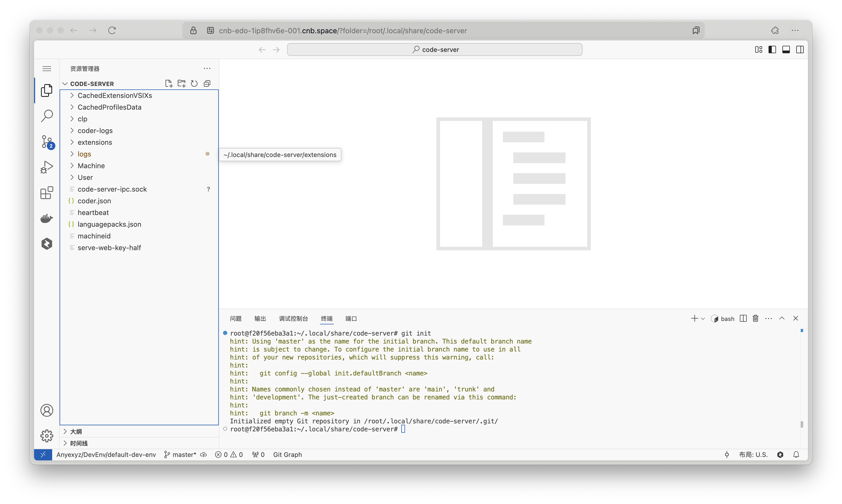The width and height of the screenshot is (842, 504).
Task: Open the Docker sidebar view
Action: click(47, 218)
